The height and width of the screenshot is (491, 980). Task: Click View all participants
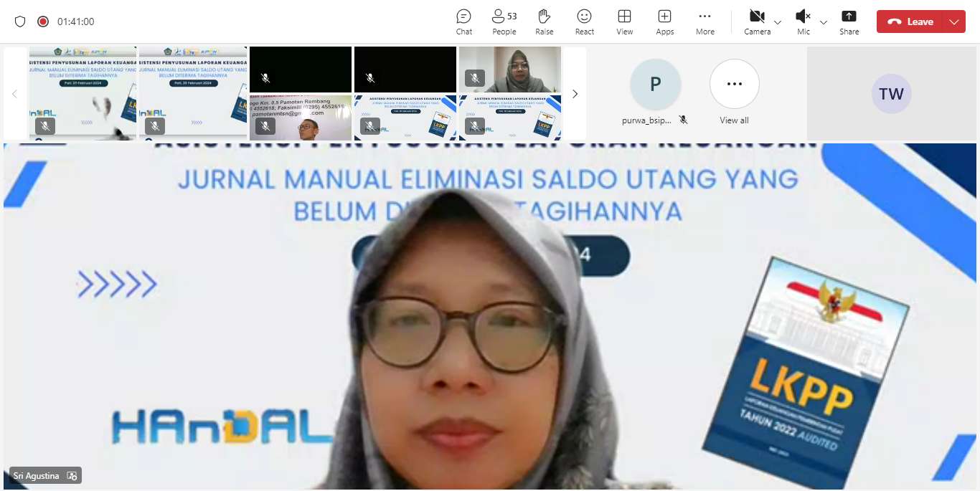[x=734, y=85]
